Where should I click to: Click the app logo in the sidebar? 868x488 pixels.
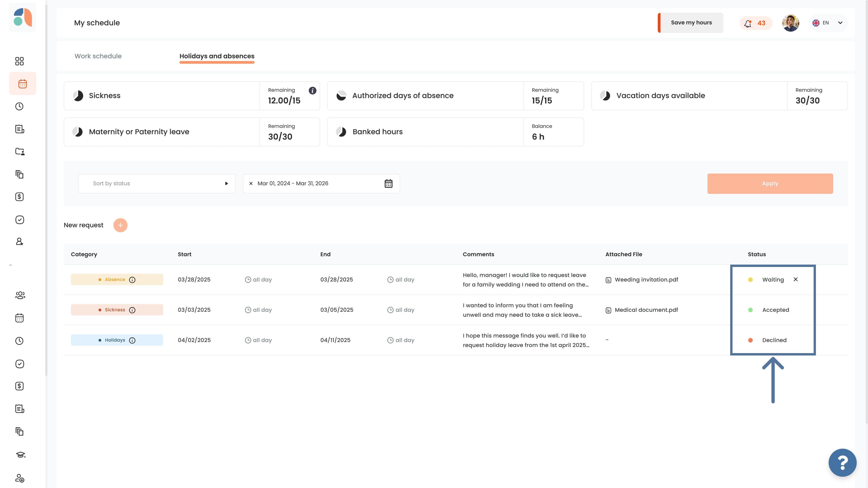(23, 18)
